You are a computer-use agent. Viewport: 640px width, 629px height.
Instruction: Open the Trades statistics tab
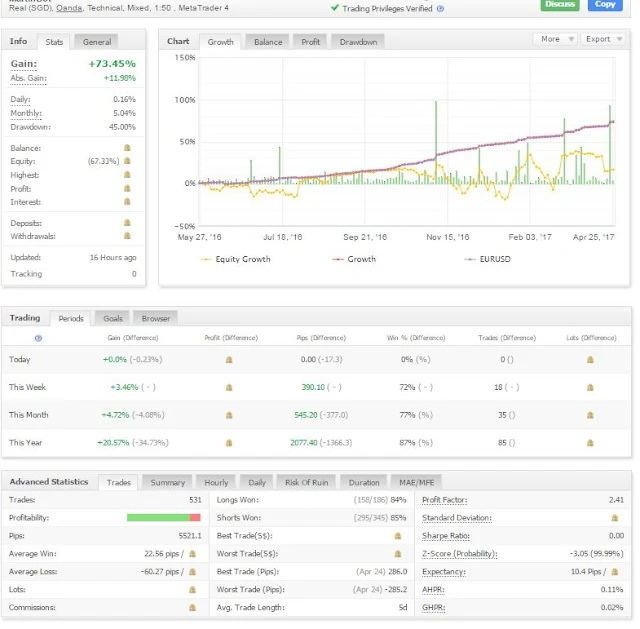coord(119,482)
